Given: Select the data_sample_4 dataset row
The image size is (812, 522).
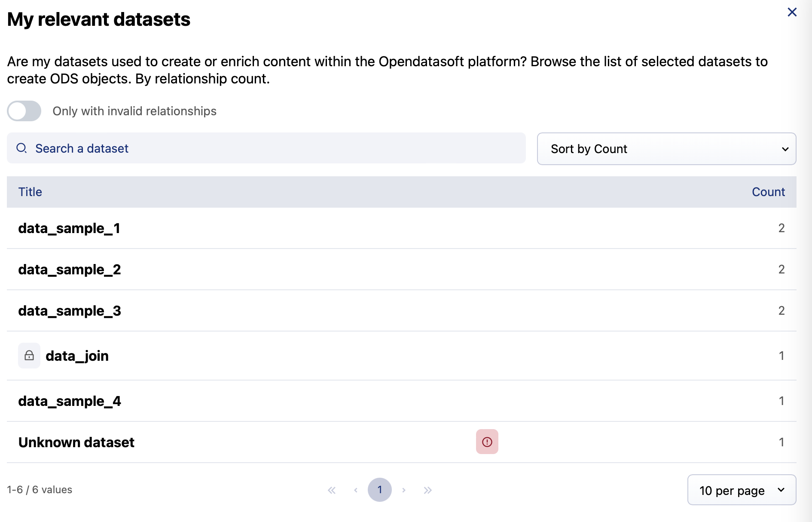Looking at the screenshot, I should [x=70, y=401].
